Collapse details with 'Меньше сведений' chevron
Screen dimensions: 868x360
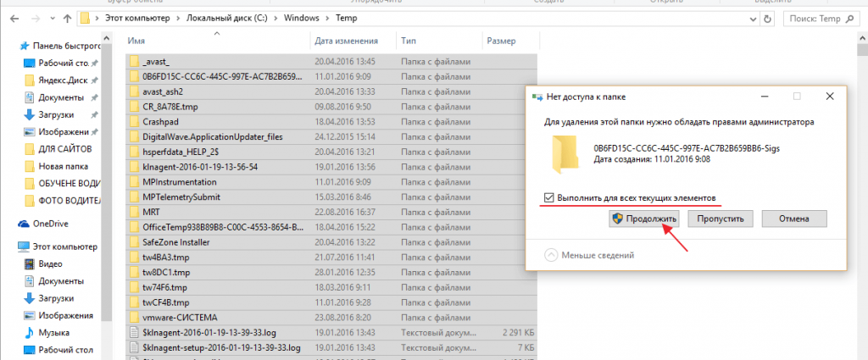coord(552,254)
